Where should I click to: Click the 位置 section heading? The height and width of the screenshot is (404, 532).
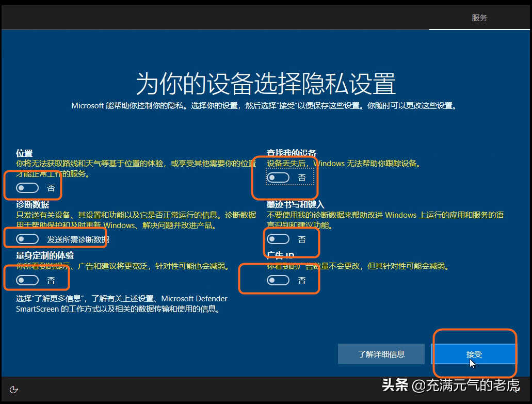pyautogui.click(x=24, y=153)
